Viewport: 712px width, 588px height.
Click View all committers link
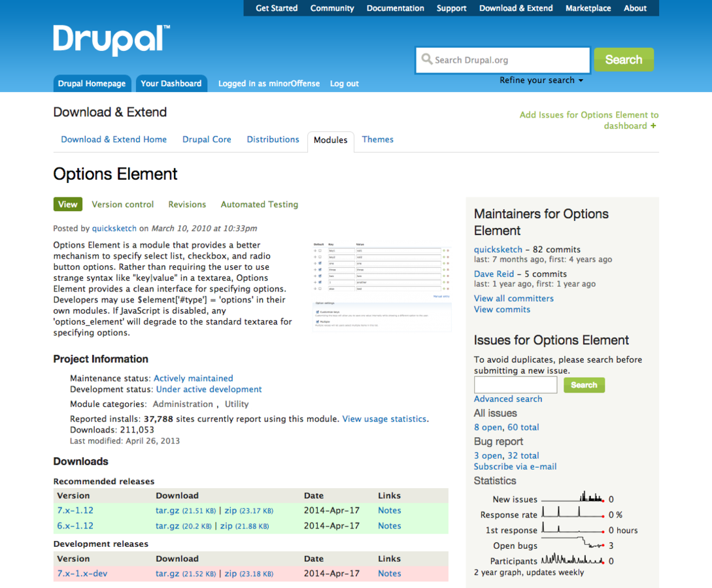[513, 299]
